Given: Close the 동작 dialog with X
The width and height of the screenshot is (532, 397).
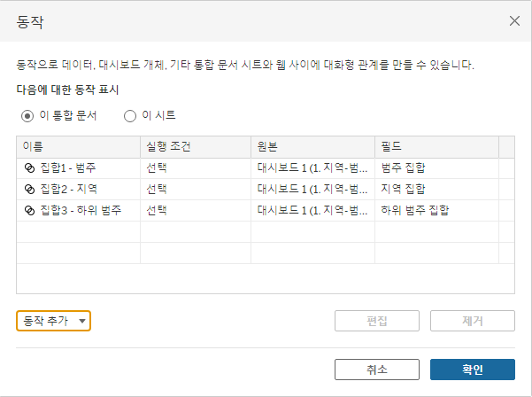Looking at the screenshot, I should [514, 20].
